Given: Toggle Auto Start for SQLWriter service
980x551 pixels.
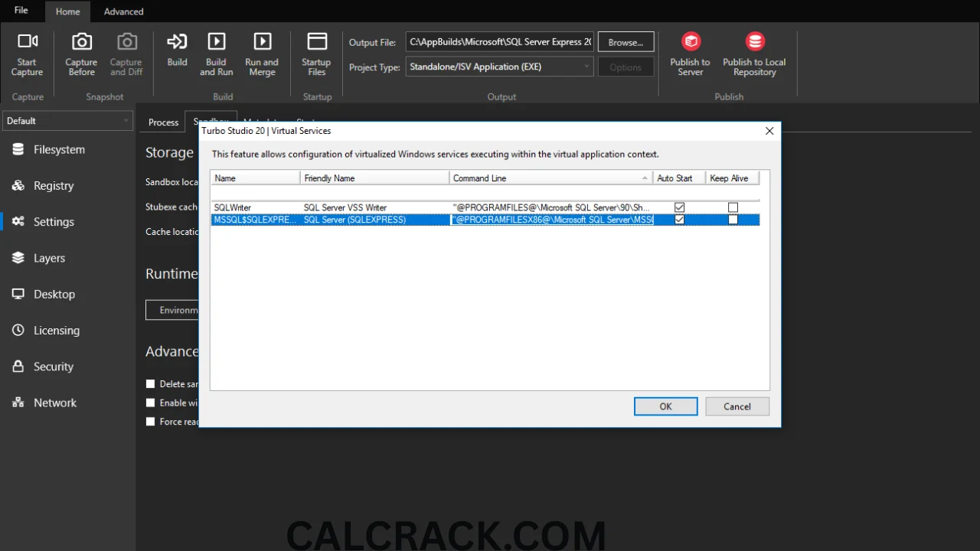Looking at the screenshot, I should click(x=679, y=207).
